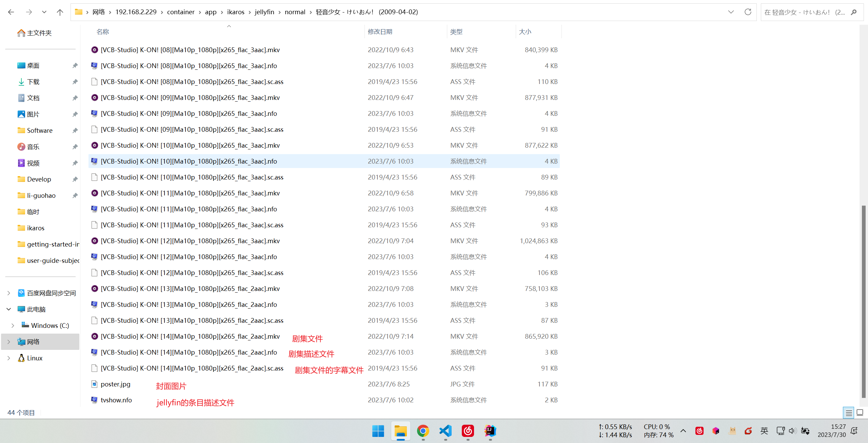
Task: Open 图片 in the sidebar
Action: [x=28, y=114]
